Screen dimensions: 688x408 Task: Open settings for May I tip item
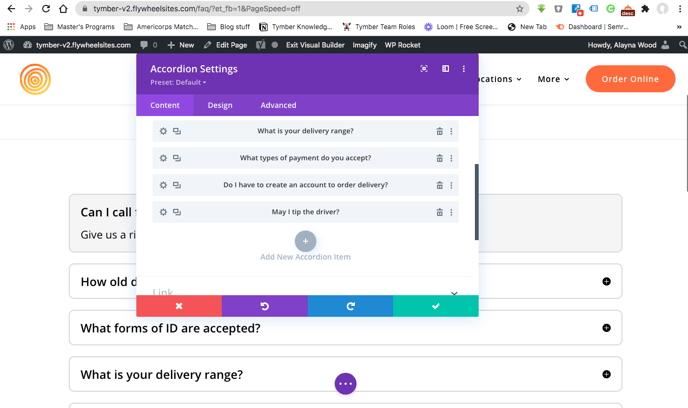pos(163,212)
